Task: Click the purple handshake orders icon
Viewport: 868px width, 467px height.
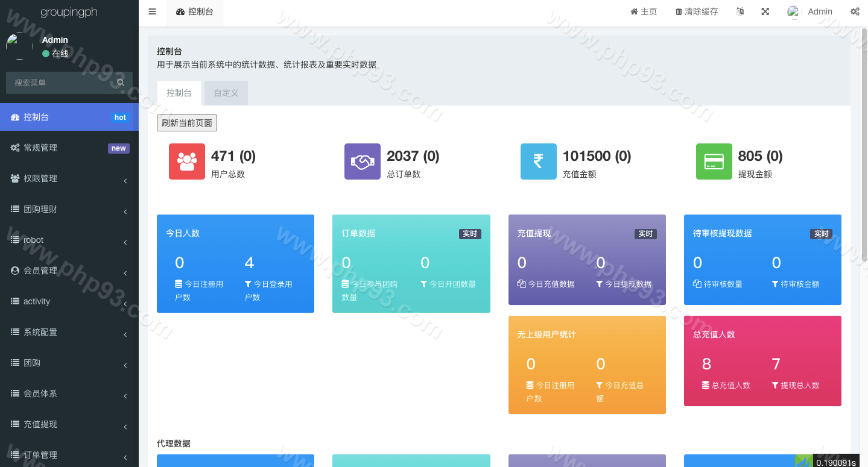Action: point(363,161)
